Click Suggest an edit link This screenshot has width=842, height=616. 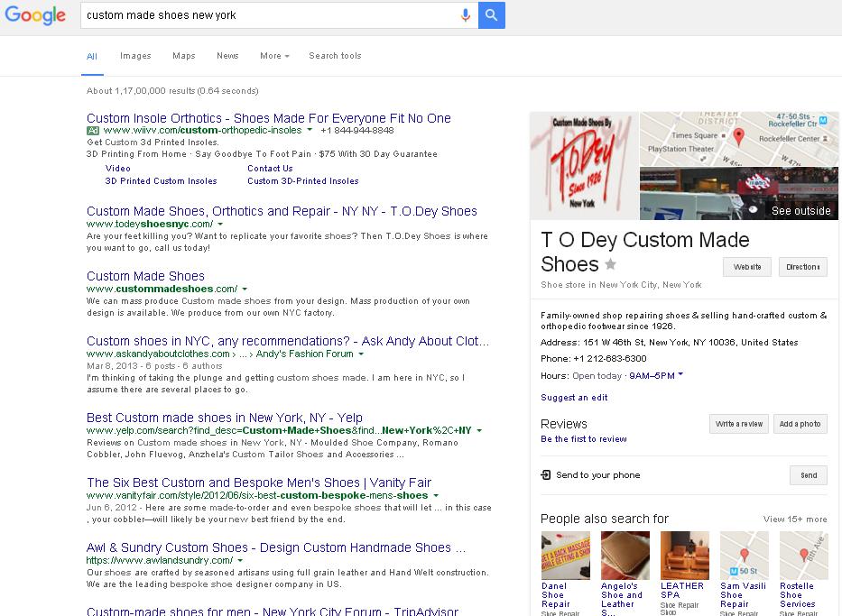574,397
